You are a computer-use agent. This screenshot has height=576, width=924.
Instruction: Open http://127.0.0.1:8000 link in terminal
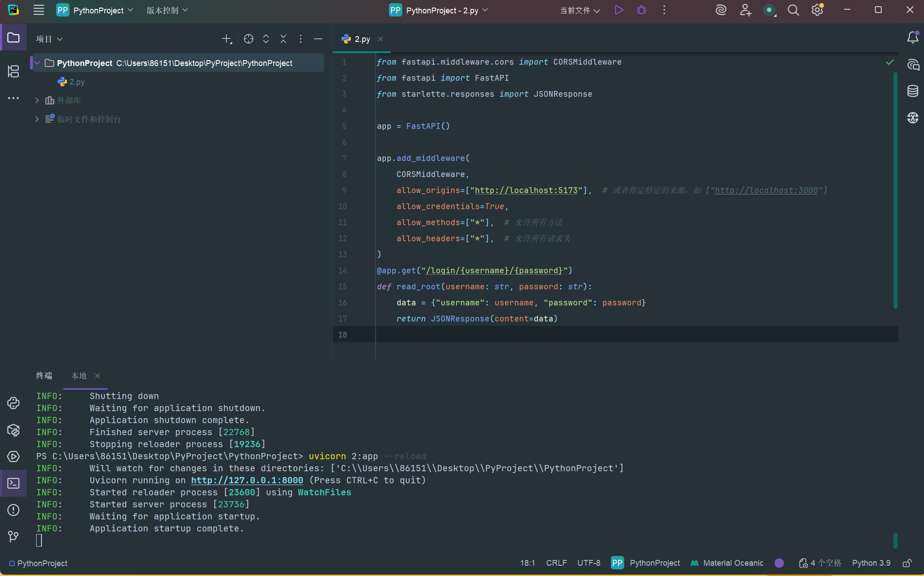click(247, 481)
